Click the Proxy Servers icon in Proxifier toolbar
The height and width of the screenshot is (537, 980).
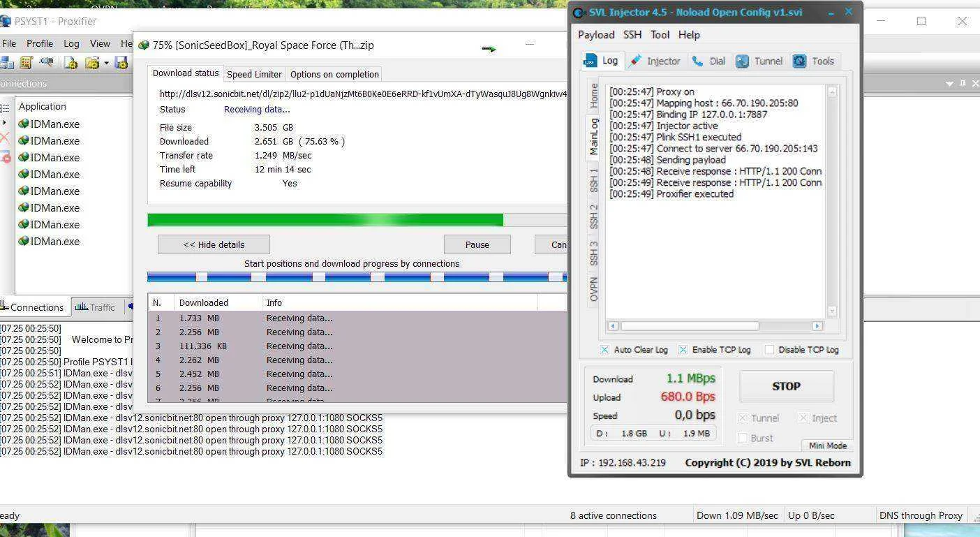click(7, 63)
